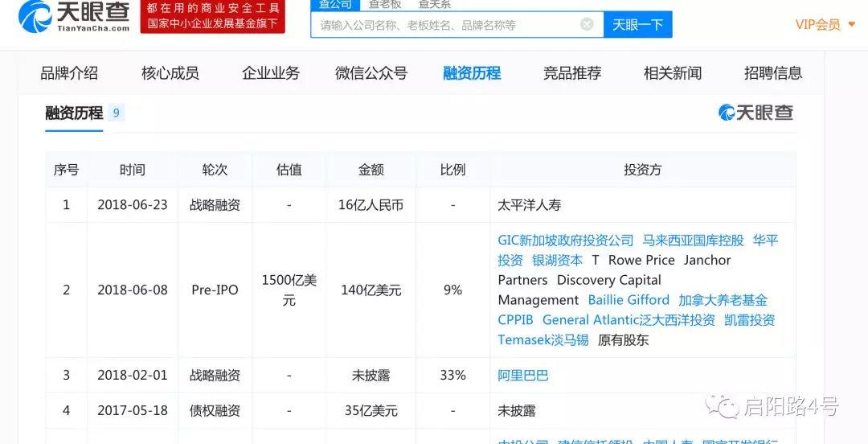
Task: Open the 微信公众号 tab
Action: pyautogui.click(x=371, y=72)
